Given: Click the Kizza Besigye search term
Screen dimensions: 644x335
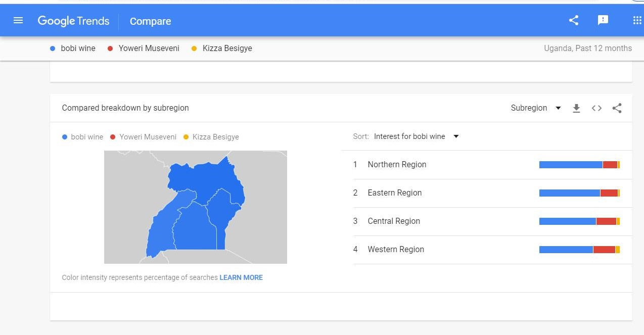Looking at the screenshot, I should [x=227, y=49].
